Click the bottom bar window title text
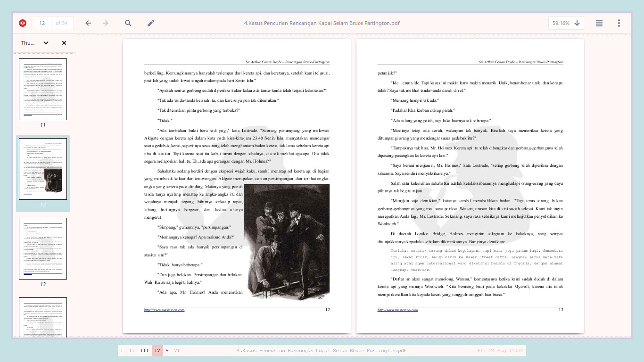 click(x=321, y=351)
